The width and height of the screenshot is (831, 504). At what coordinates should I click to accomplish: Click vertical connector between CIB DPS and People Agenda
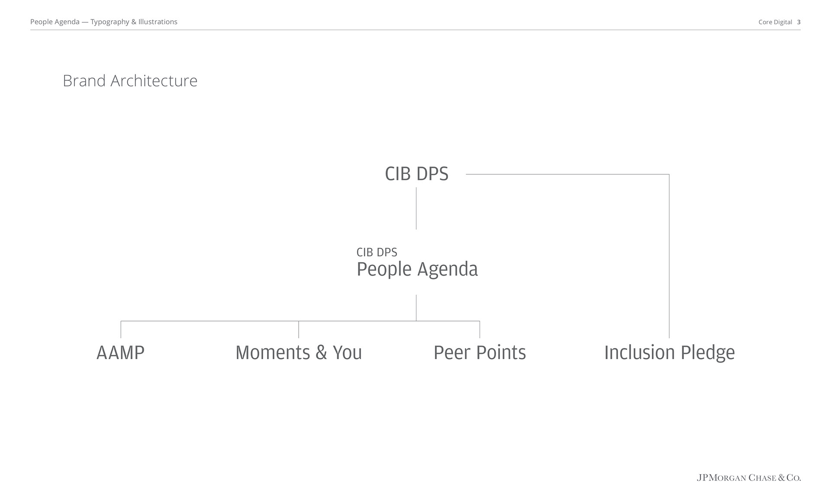416,208
